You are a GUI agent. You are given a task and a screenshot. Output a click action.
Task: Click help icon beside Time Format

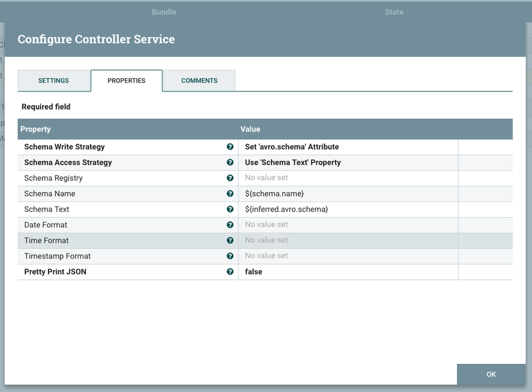(x=230, y=240)
